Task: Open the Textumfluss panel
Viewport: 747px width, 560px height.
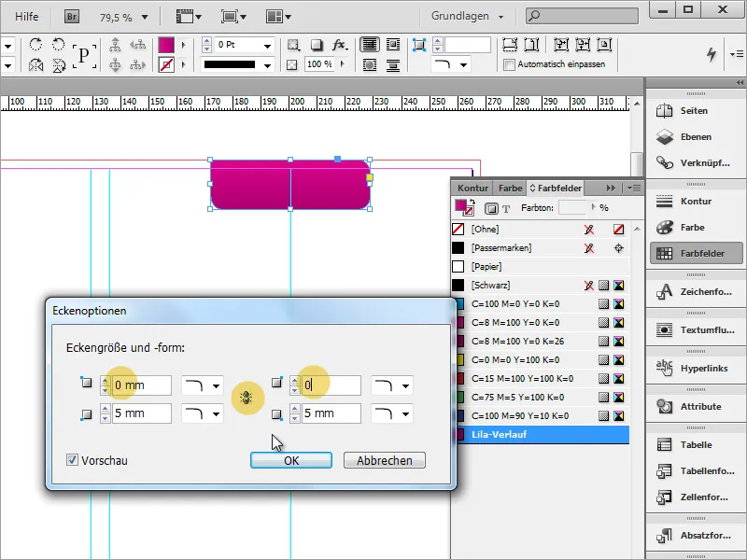Action: 696,329
